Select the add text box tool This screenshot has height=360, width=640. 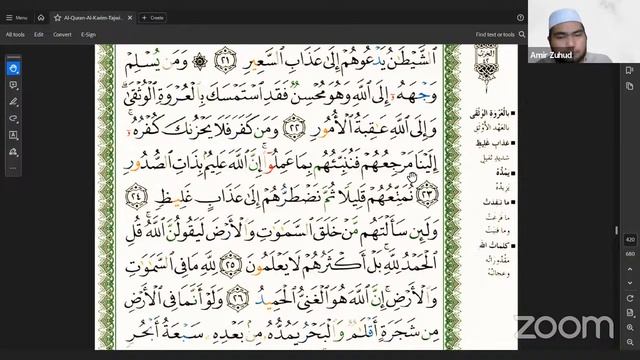pos(13,135)
